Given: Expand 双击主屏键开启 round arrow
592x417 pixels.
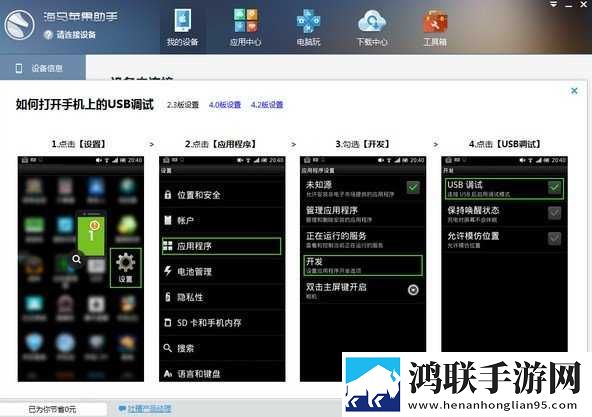Looking at the screenshot, I should [413, 290].
